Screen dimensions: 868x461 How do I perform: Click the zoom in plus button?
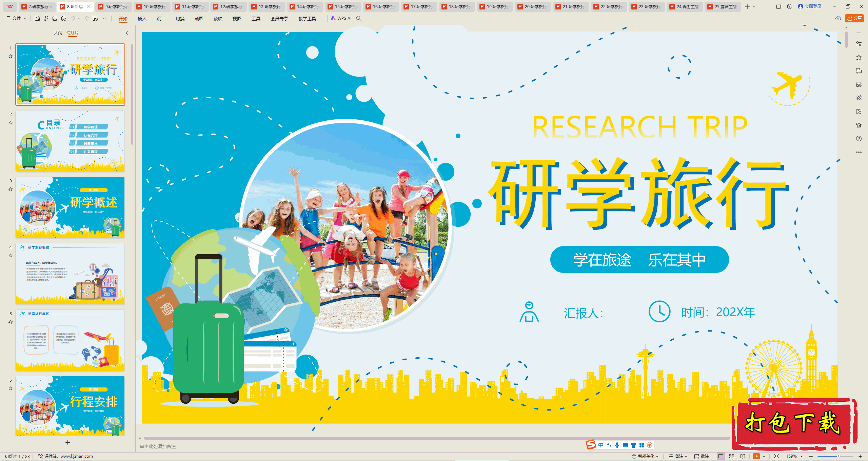860,456
